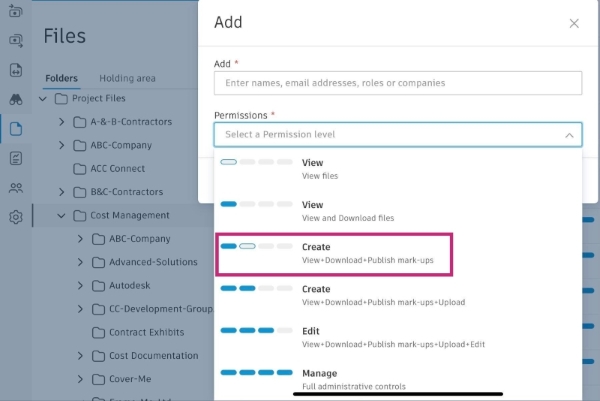The height and width of the screenshot is (401, 600).
Task: Click the binoculars icon in sidebar
Action: (x=16, y=99)
